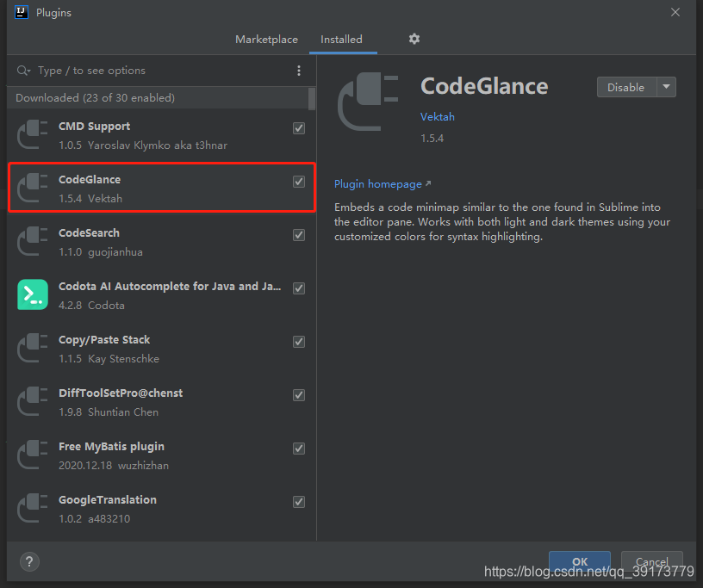Select 'Copy/Paste Stack' plugin name
The width and height of the screenshot is (703, 588).
pyautogui.click(x=104, y=340)
